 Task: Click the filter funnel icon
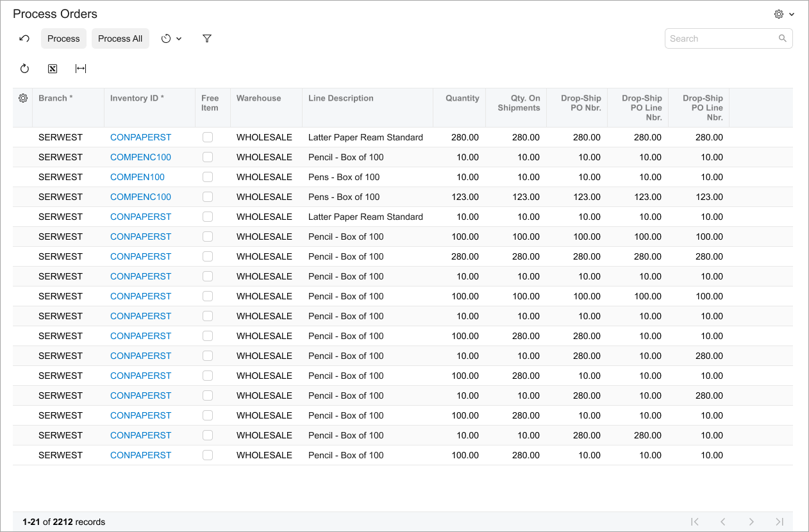pyautogui.click(x=207, y=38)
